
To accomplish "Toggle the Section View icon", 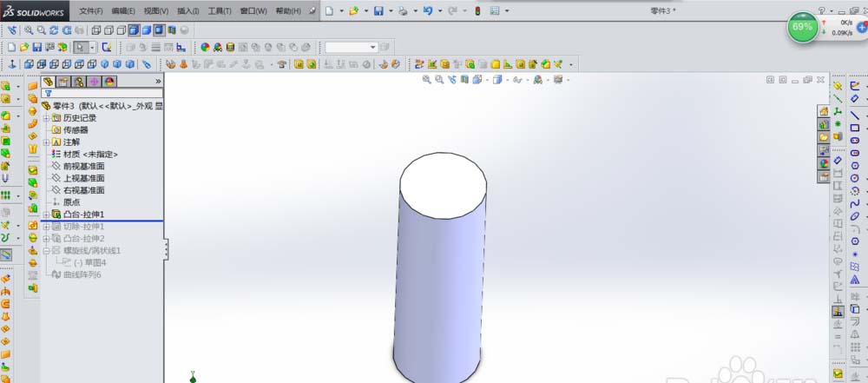I will (172, 30).
